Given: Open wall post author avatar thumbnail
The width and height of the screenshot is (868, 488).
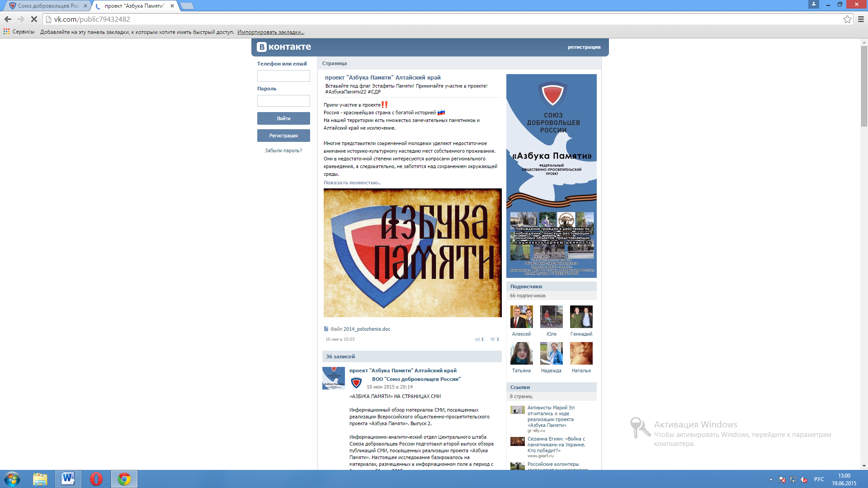Looking at the screenshot, I should point(334,378).
